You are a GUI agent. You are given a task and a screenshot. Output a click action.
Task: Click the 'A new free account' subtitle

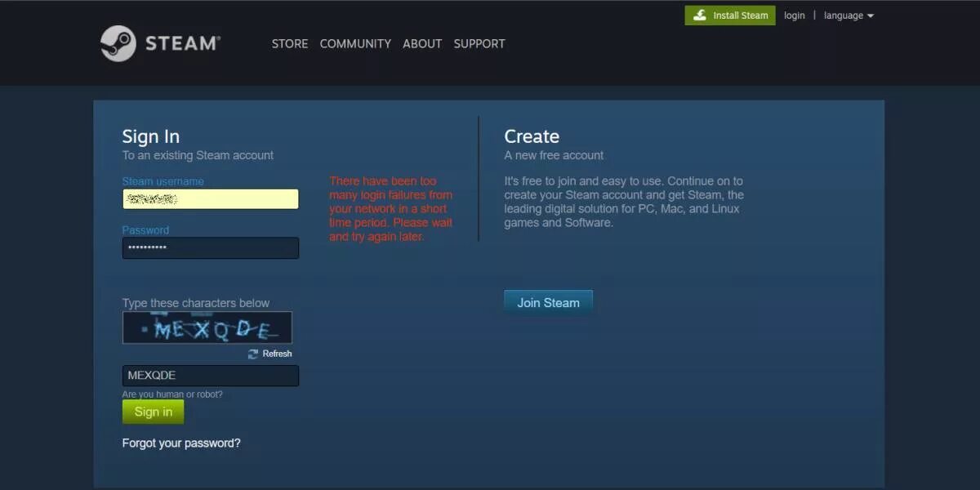(554, 155)
